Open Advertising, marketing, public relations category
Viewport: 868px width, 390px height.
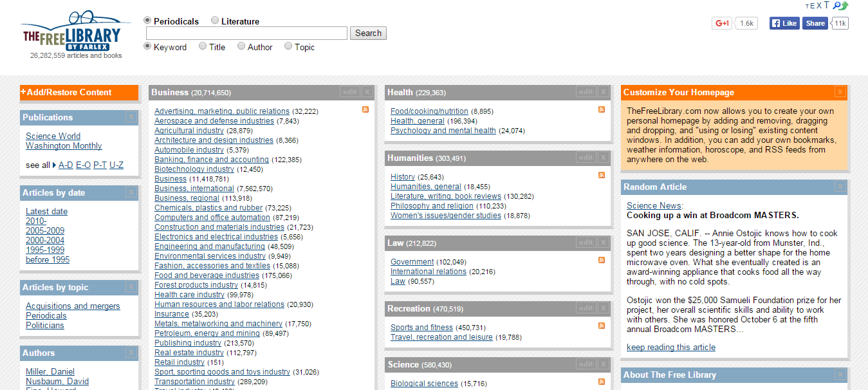pyautogui.click(x=222, y=111)
